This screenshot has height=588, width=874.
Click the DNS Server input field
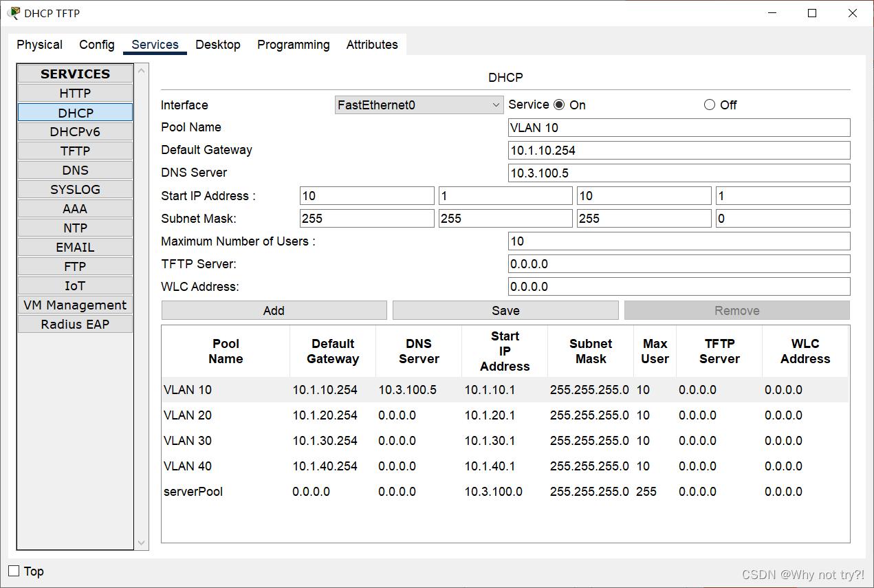(x=679, y=173)
